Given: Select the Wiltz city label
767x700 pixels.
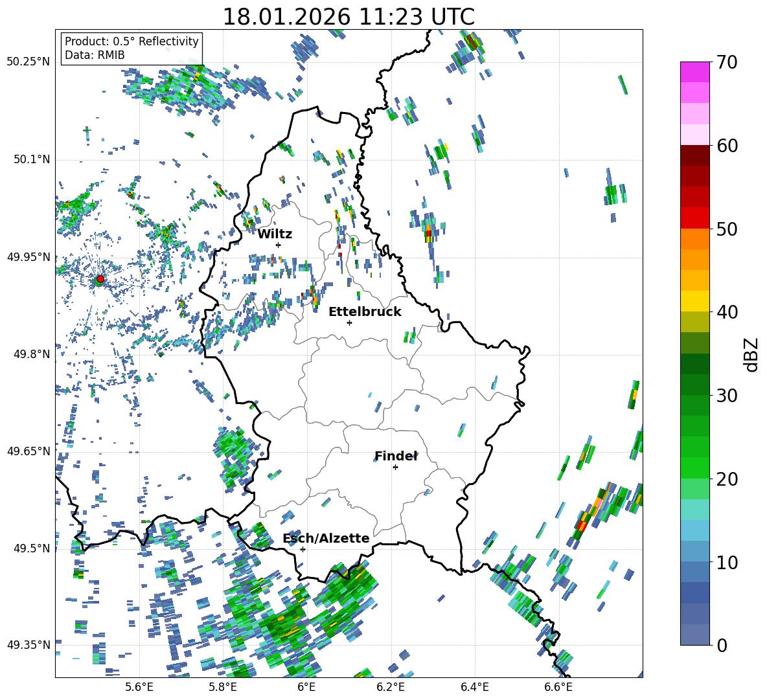Looking at the screenshot, I should [275, 234].
